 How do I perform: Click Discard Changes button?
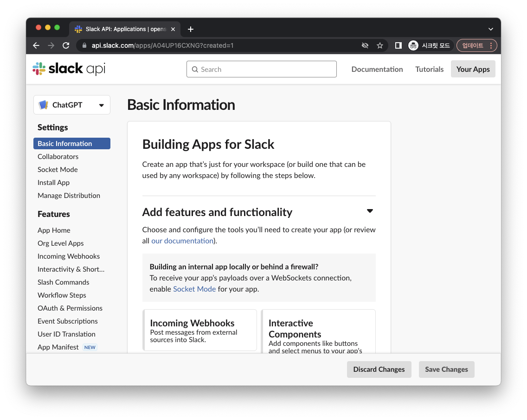coord(379,369)
